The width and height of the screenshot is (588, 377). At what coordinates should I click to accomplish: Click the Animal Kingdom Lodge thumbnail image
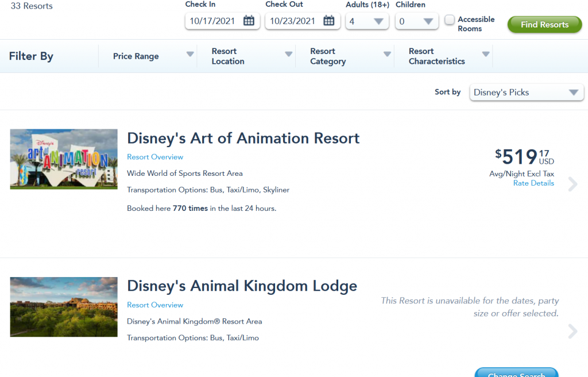[x=64, y=307]
